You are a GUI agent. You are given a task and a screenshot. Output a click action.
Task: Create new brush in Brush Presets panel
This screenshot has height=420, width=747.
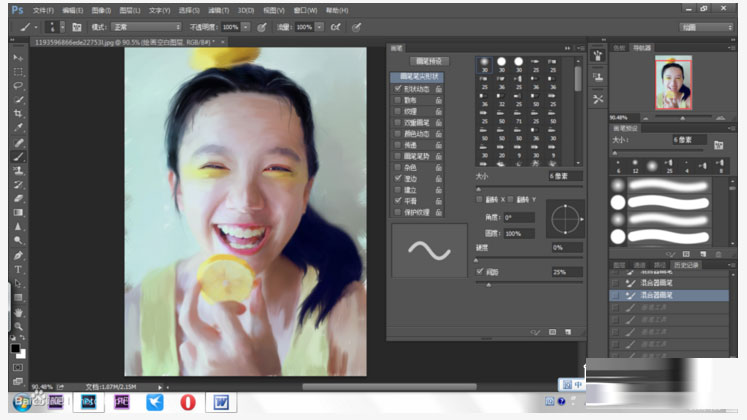[703, 254]
